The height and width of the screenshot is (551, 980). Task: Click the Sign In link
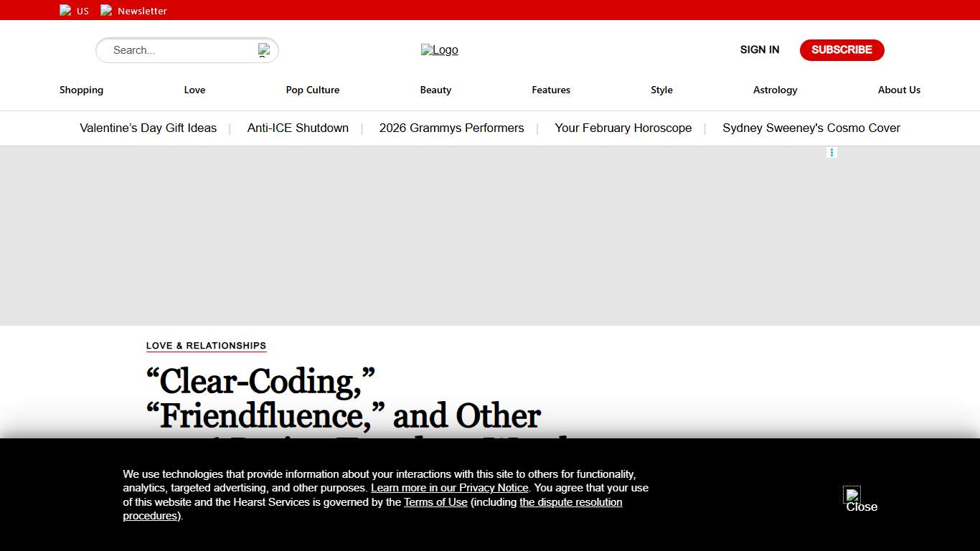coord(759,50)
